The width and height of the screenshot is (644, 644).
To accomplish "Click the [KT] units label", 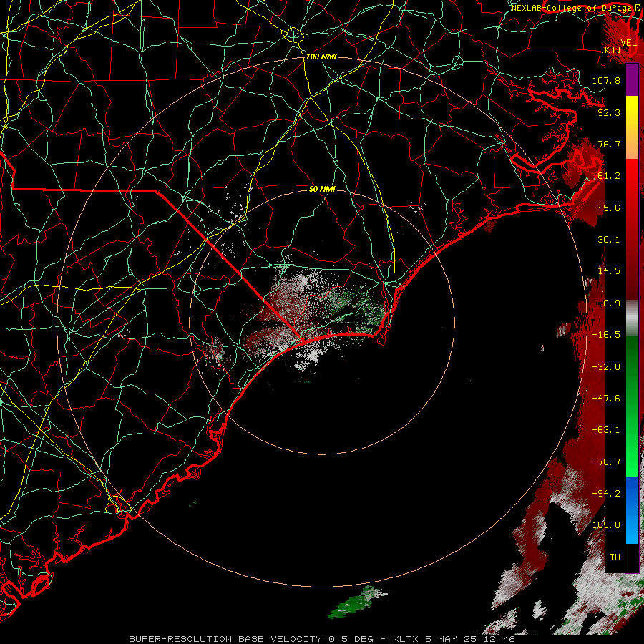I will point(611,49).
